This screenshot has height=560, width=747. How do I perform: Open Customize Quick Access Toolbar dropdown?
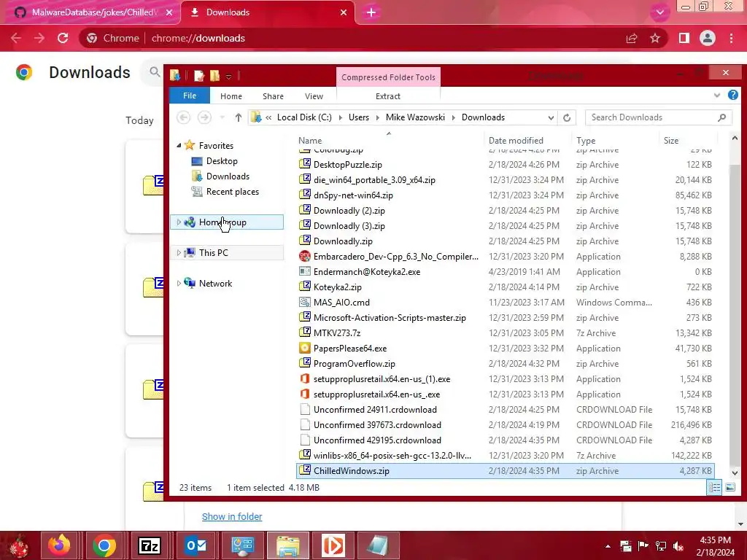coord(228,76)
